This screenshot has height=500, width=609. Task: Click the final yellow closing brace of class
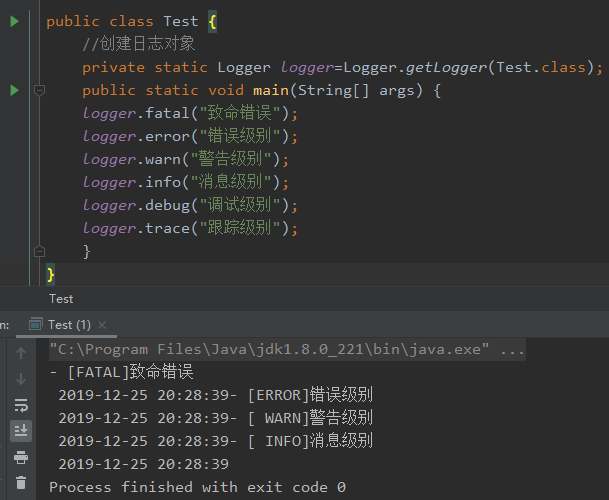tap(50, 274)
